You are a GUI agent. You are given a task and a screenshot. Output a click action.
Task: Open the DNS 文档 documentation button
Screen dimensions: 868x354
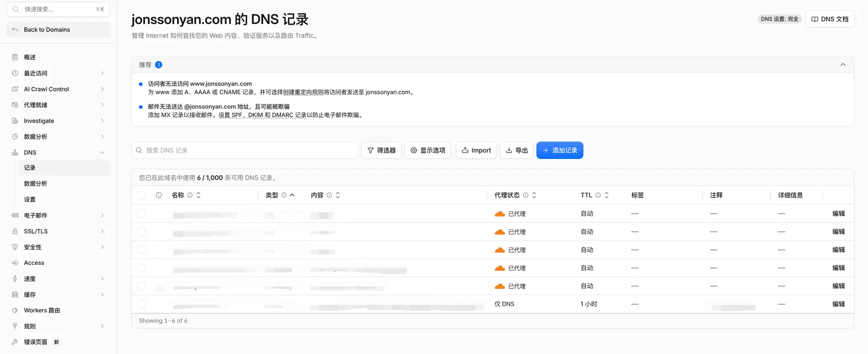click(830, 19)
